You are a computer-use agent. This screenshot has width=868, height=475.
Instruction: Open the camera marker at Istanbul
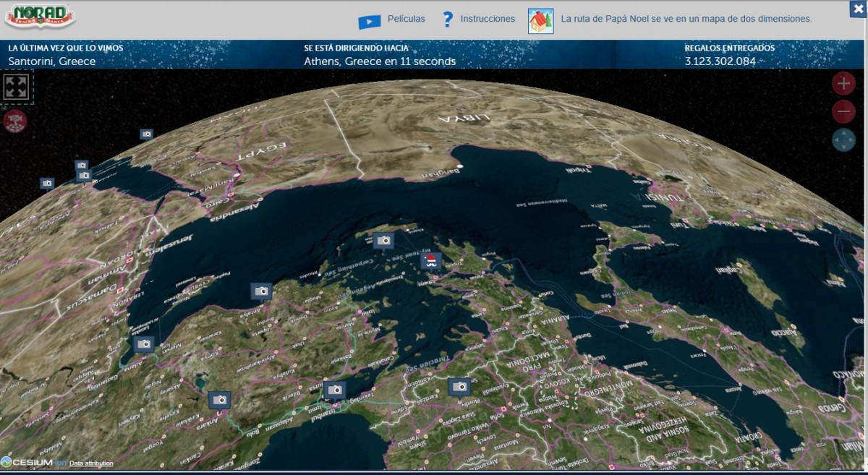334,390
